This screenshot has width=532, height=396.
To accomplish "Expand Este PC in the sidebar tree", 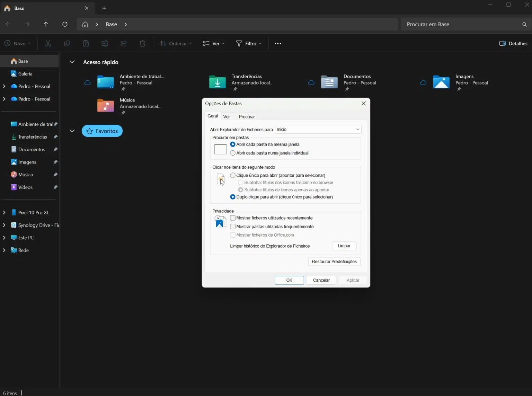I will 4,238.
